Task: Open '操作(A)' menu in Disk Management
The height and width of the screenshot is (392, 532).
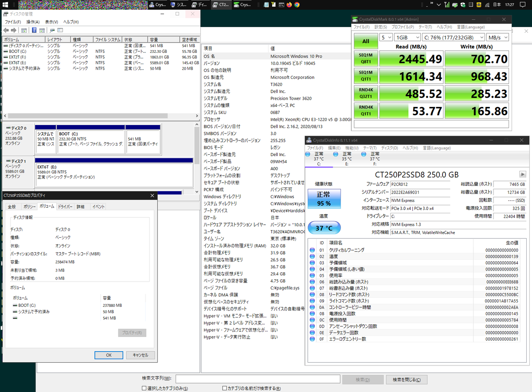Action: click(33, 22)
